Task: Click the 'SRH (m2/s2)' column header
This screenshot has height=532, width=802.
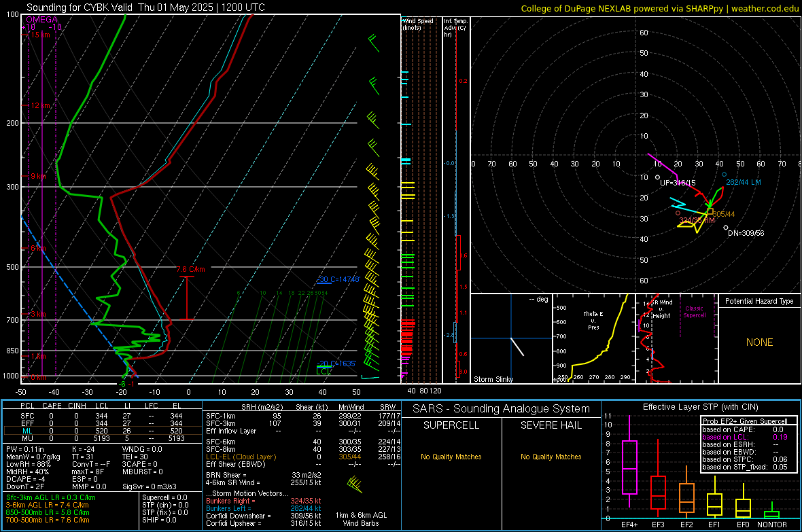Action: (x=262, y=408)
